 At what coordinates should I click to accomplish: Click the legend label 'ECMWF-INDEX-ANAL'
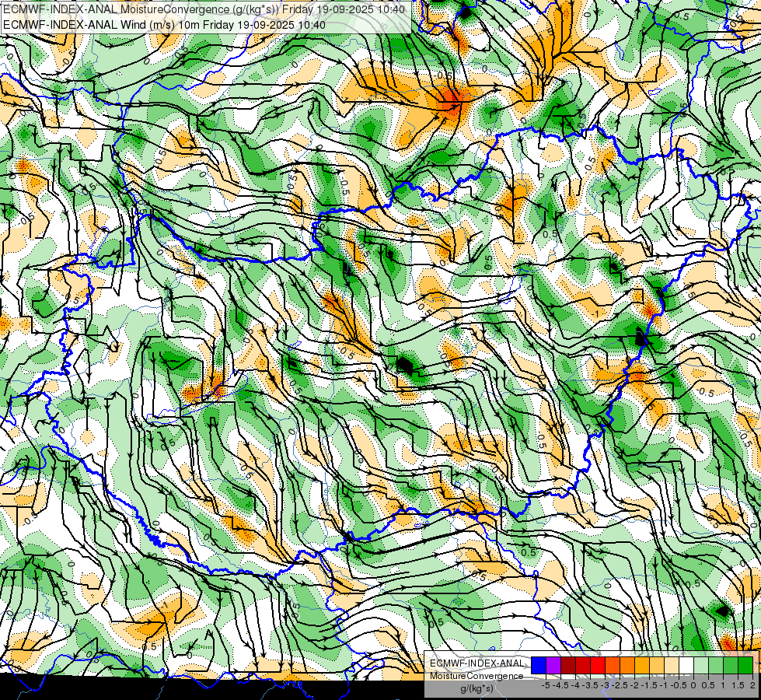point(476,663)
